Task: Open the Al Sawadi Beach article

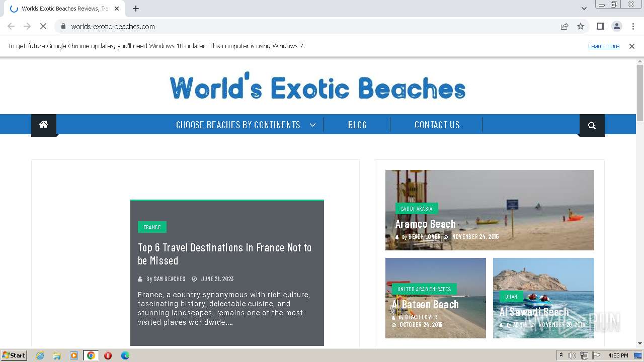Action: (x=534, y=312)
